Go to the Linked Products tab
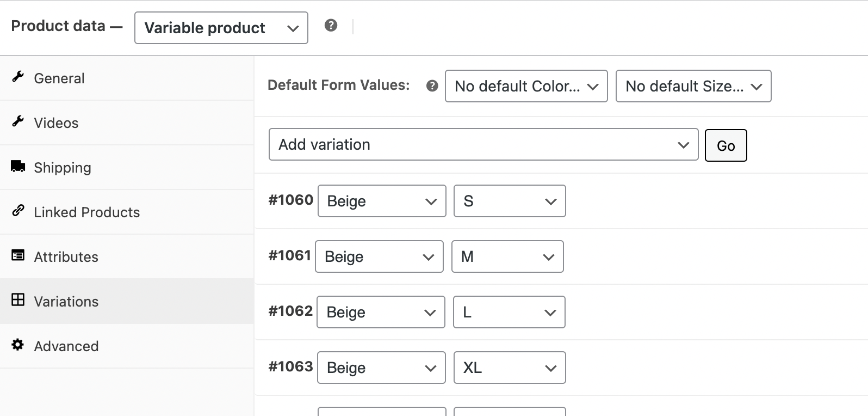868x416 pixels. 127,212
